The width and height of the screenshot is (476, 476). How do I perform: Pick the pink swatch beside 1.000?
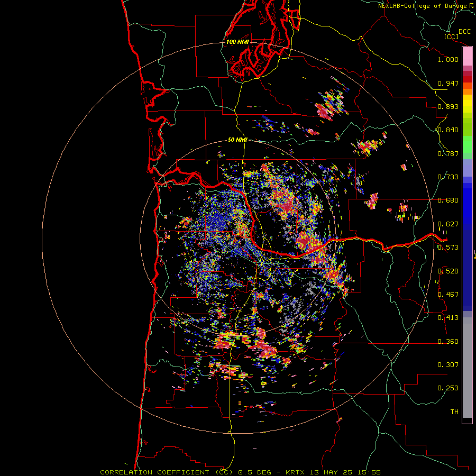tap(467, 57)
